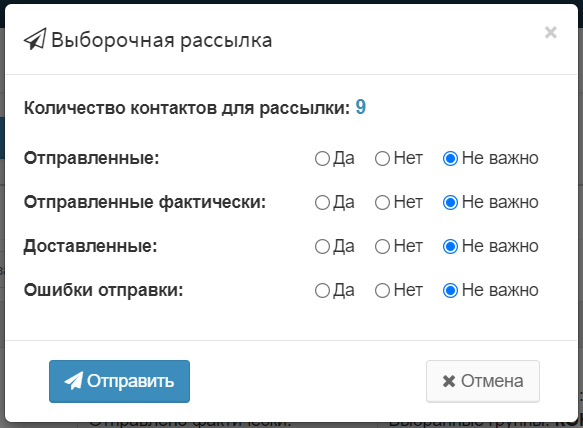The width and height of the screenshot is (583, 428).
Task: Select Нет for Отправленные
Action: click(x=382, y=159)
